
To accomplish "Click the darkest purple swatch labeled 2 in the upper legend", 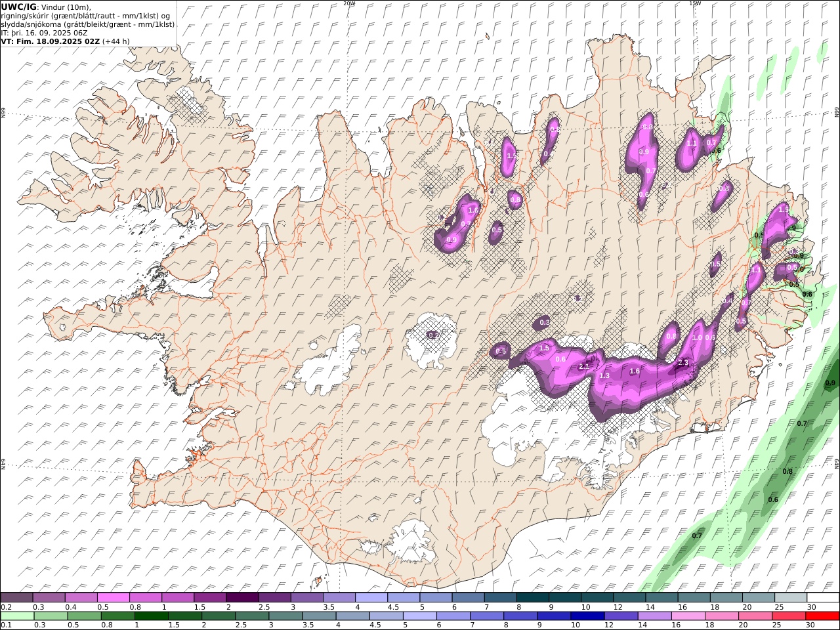I will coord(241,598).
